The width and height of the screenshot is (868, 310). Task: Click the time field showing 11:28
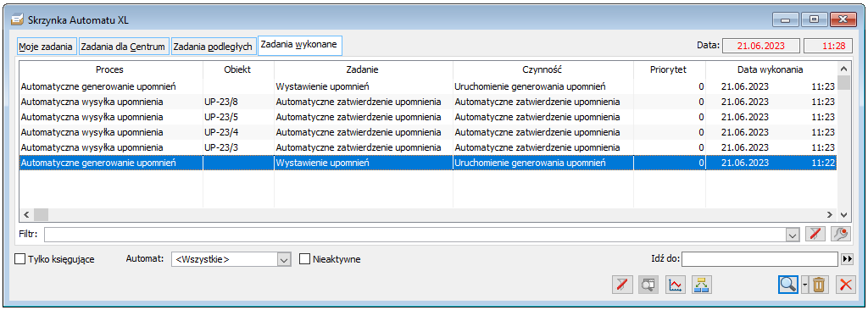[828, 46]
